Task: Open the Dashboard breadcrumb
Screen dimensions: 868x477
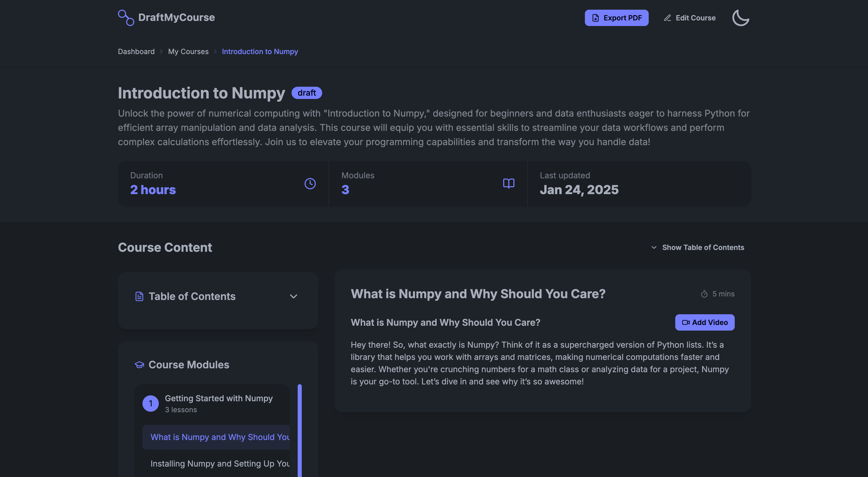Action: (136, 52)
